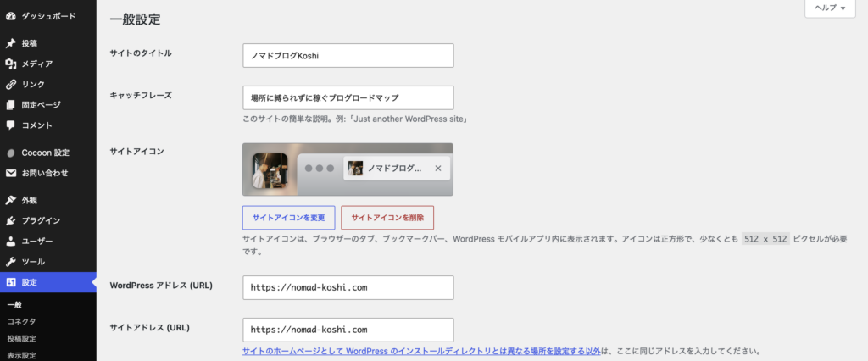This screenshot has width=868, height=361.
Task: Click the paintbrush icon for 外観
Action: [10, 201]
